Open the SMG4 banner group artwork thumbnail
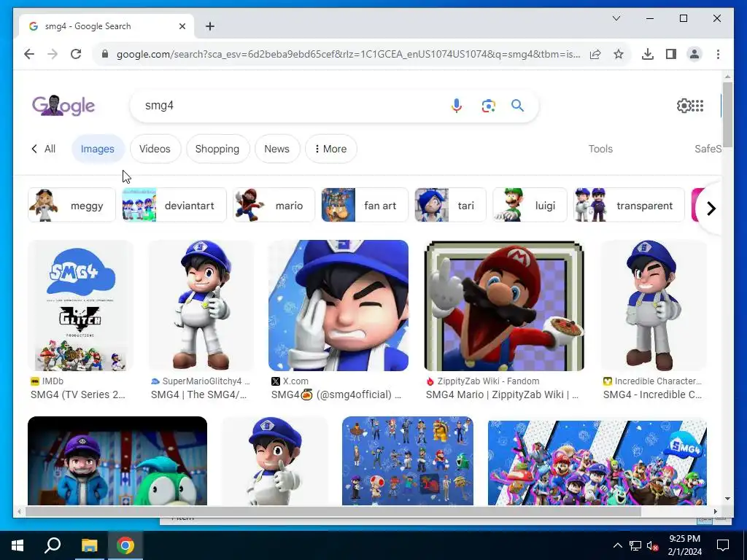Screen dimensions: 747x560 [597, 462]
